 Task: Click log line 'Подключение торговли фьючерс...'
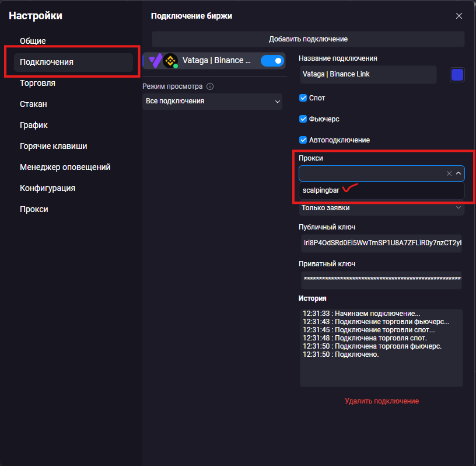point(376,322)
